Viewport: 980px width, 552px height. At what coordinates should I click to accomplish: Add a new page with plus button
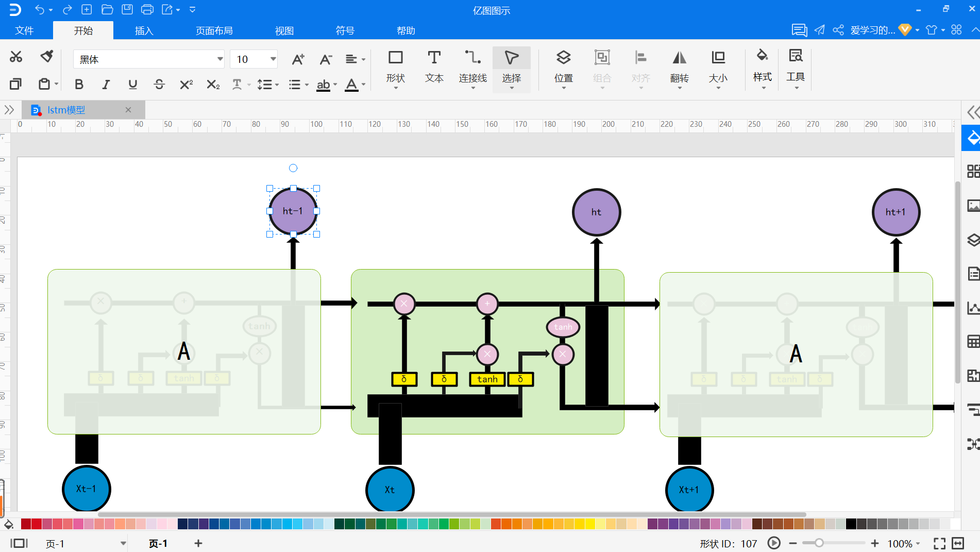click(x=198, y=543)
